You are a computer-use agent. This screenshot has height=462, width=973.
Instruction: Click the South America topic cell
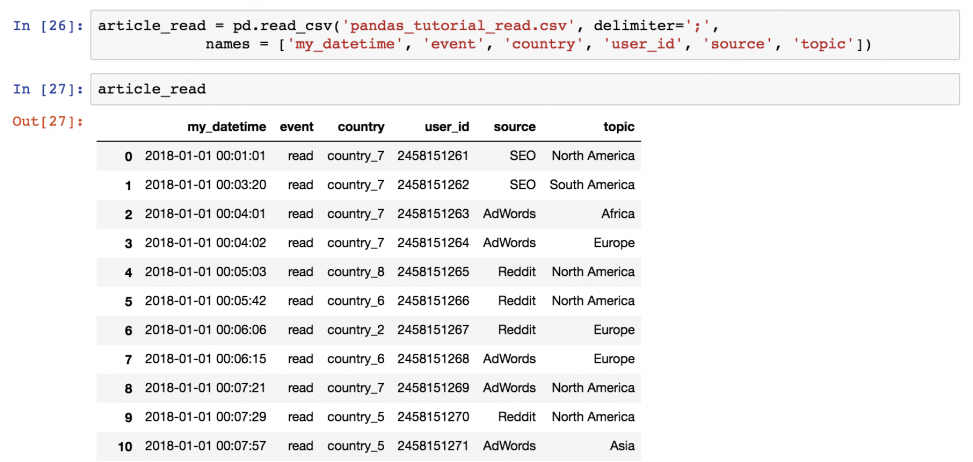[x=592, y=185]
